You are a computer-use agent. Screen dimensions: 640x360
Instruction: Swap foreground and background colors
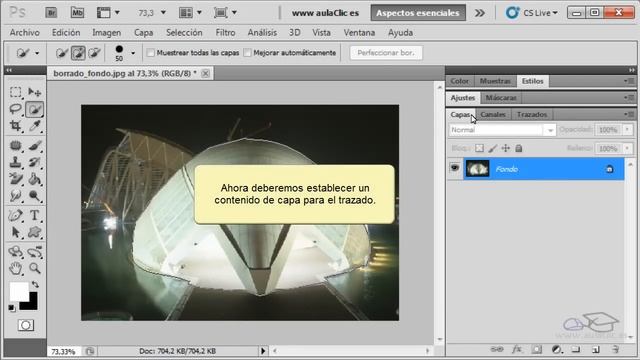[36, 284]
